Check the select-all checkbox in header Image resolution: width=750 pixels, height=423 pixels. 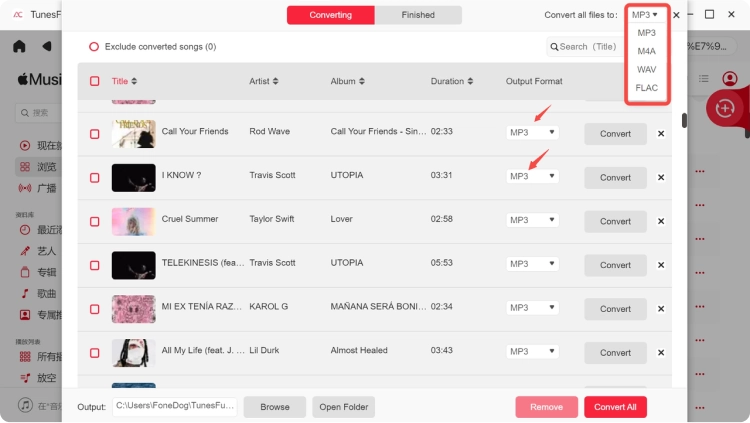tap(95, 81)
